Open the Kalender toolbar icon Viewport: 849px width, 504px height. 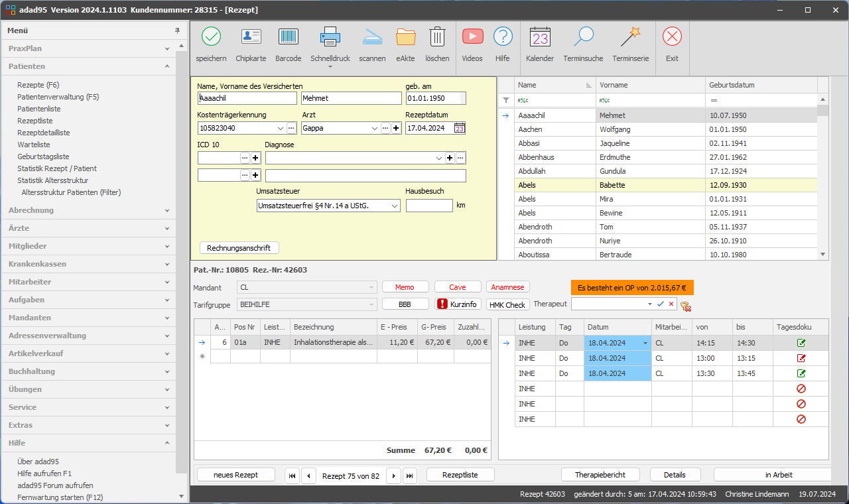click(x=539, y=37)
